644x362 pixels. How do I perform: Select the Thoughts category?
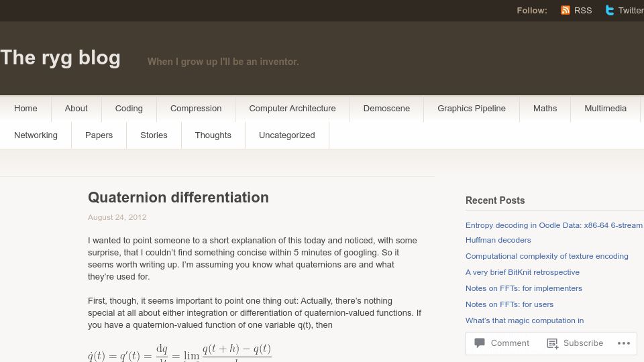click(213, 135)
